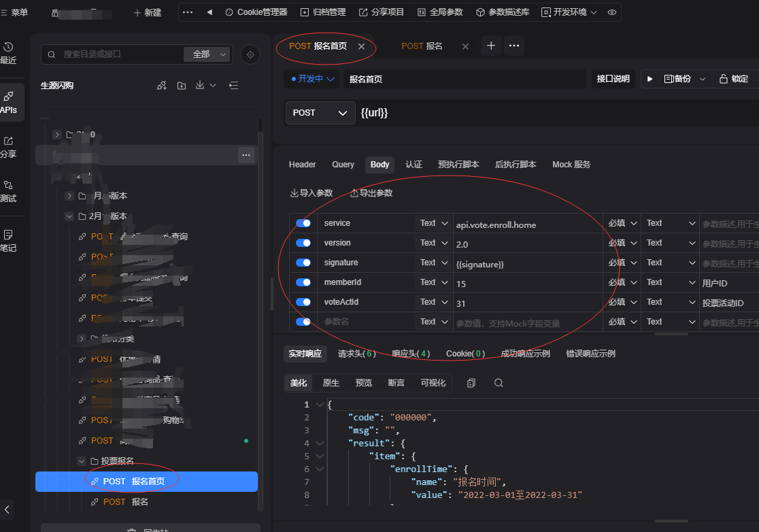Open 全局参数 in the toolbar
The width and height of the screenshot is (759, 532).
[x=441, y=12]
